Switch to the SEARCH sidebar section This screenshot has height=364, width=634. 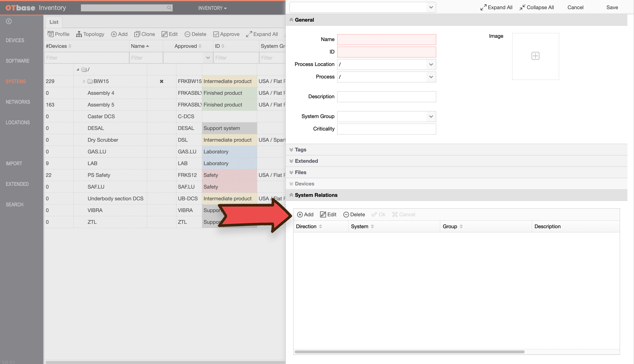14,205
